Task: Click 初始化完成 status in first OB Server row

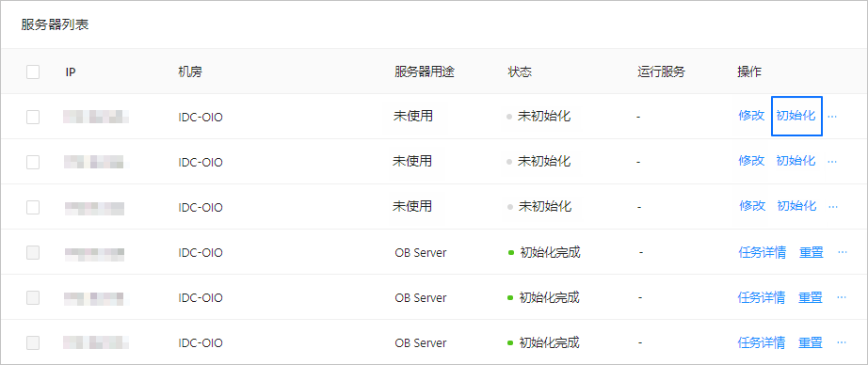Action: [x=550, y=253]
